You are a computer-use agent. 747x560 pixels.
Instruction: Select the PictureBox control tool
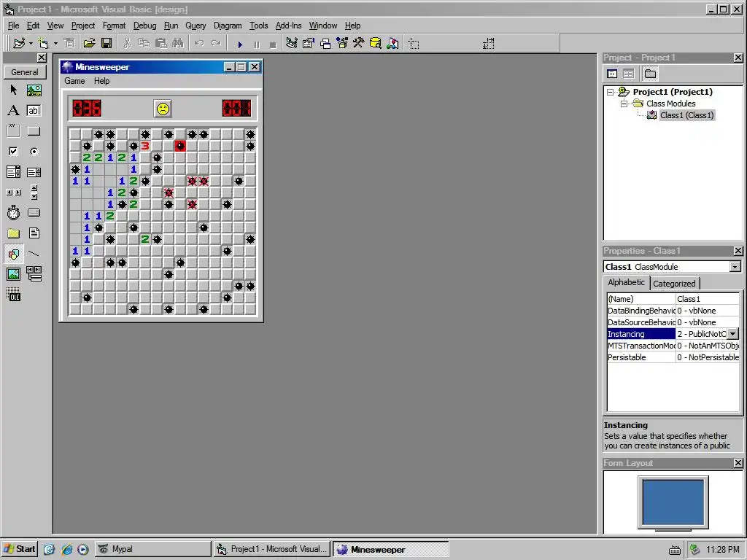pyautogui.click(x=34, y=90)
